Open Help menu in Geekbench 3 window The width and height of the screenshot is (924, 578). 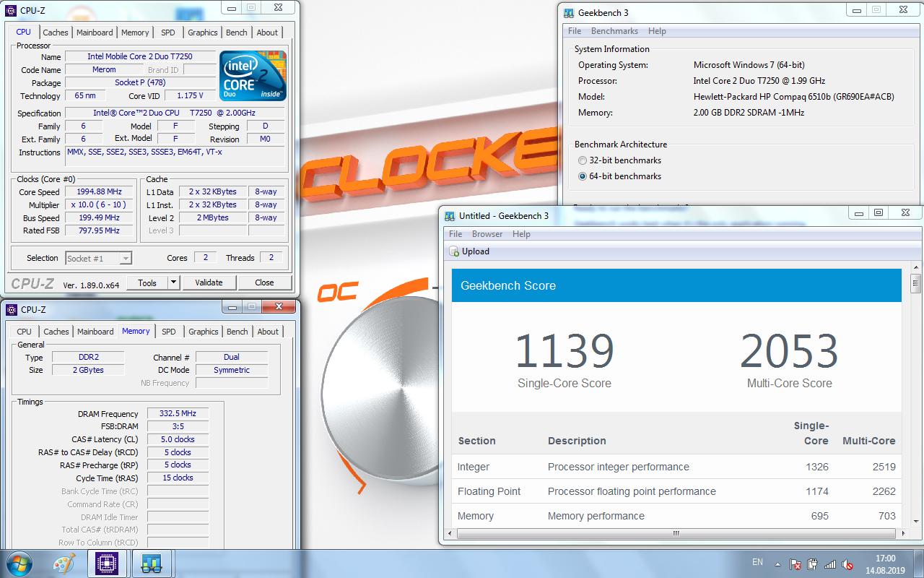657,31
